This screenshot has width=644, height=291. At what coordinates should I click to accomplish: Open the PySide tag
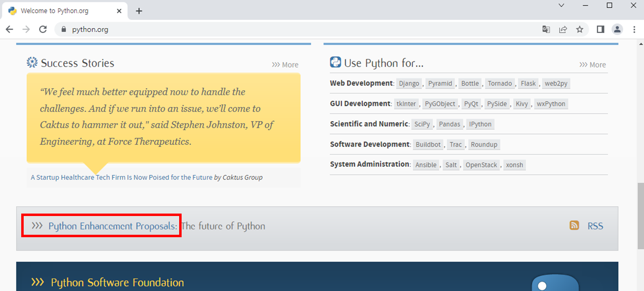(x=497, y=104)
